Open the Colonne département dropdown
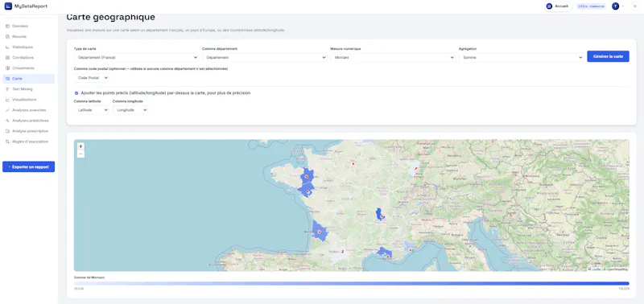 coord(265,57)
